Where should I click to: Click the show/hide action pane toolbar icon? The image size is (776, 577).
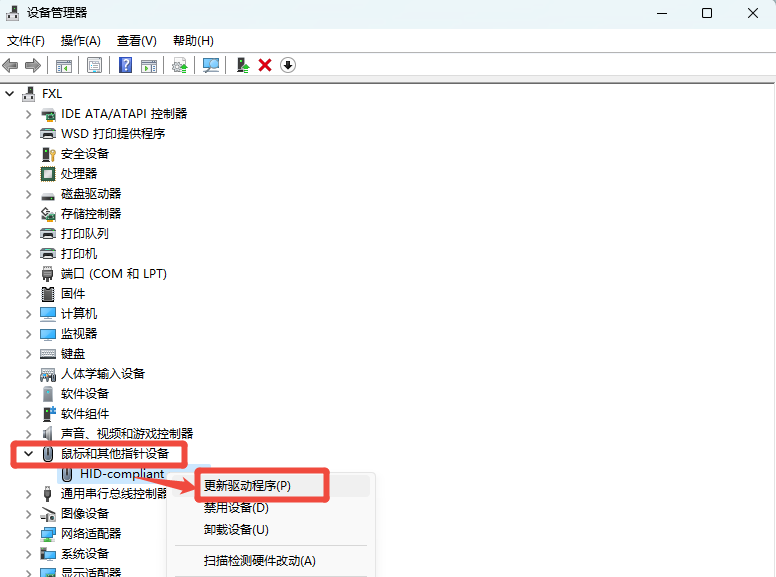coord(149,65)
